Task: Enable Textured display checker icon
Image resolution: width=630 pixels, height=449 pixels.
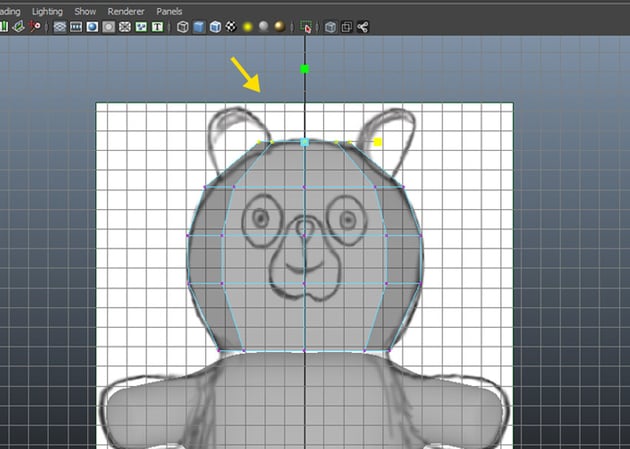Action: coord(231,27)
